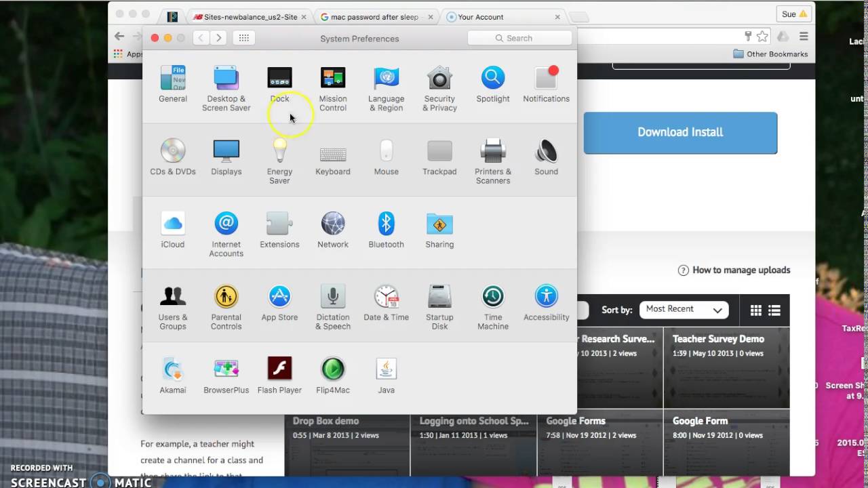Open Flash Player preference pane
Image resolution: width=868 pixels, height=488 pixels.
pyautogui.click(x=279, y=375)
